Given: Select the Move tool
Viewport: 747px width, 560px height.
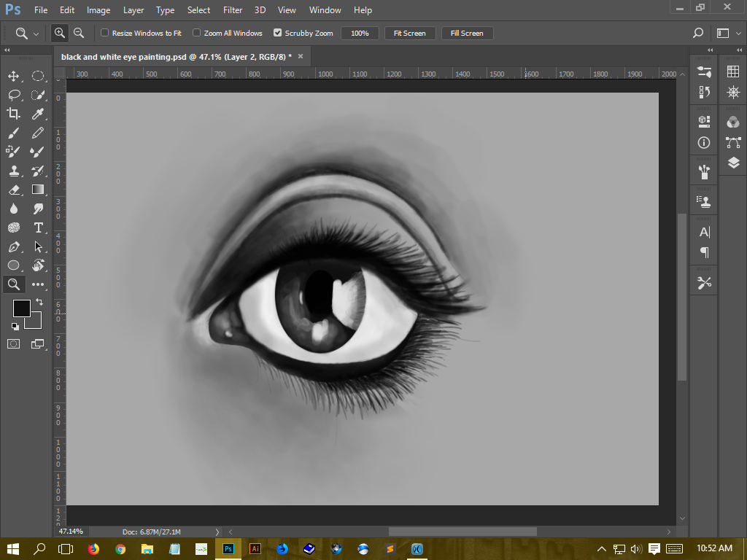Looking at the screenshot, I should pyautogui.click(x=14, y=77).
